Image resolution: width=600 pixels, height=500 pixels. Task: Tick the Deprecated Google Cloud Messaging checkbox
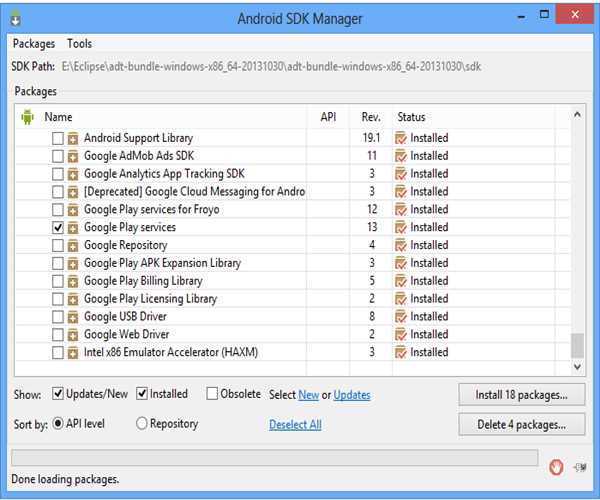coord(57,192)
